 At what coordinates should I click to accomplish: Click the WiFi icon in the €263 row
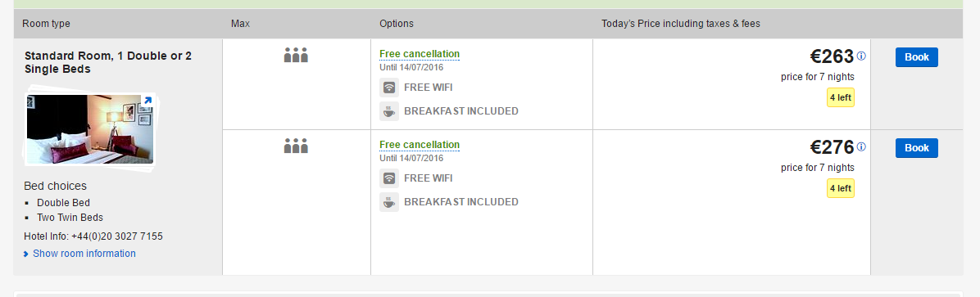pos(388,88)
